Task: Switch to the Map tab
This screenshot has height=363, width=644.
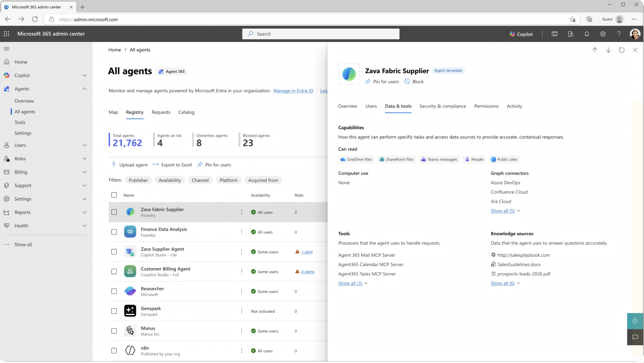Action: pyautogui.click(x=113, y=112)
